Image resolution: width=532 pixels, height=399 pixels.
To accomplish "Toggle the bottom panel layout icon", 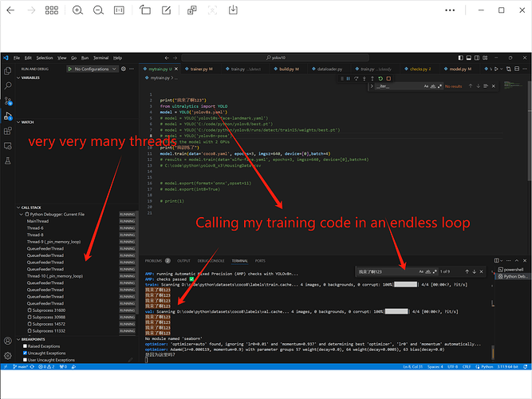I will 468,57.
